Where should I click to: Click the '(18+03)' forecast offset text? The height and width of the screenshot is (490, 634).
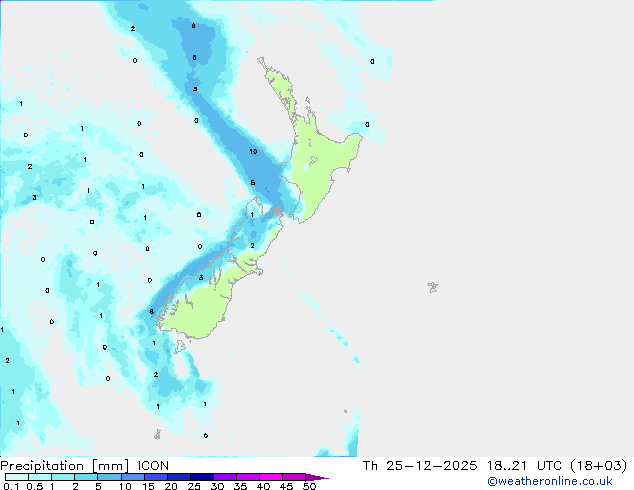(x=598, y=466)
